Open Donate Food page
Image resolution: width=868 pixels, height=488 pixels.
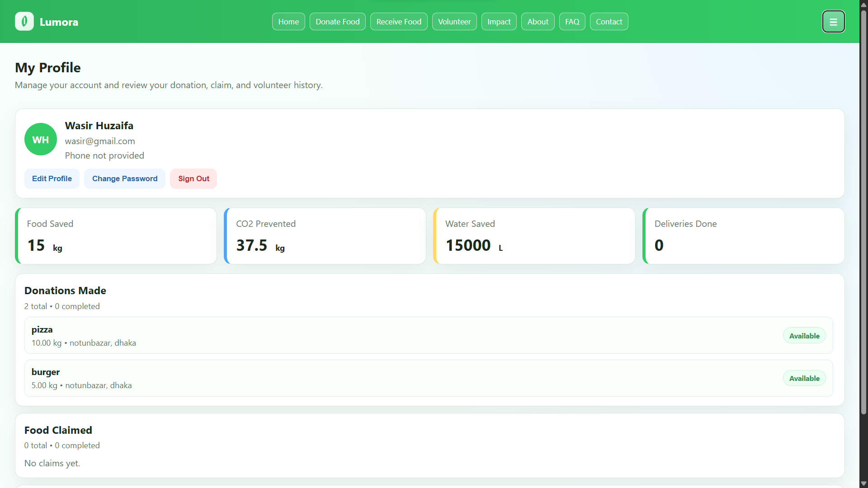(337, 22)
